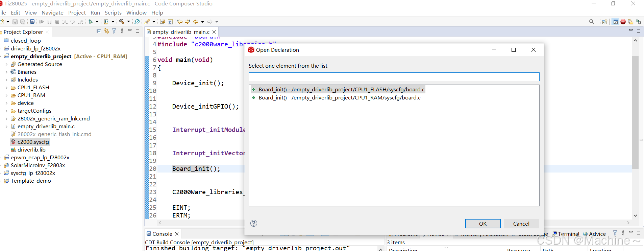Select Board_init() from CPU1_RAM entry
This screenshot has height=251, width=644.
pyautogui.click(x=337, y=97)
